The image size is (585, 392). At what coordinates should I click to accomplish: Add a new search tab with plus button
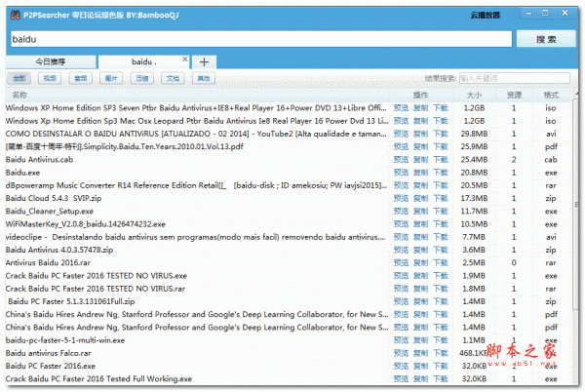pos(204,61)
